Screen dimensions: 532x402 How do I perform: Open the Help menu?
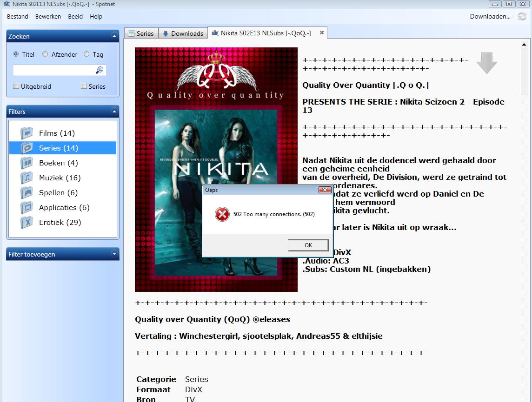tap(96, 16)
